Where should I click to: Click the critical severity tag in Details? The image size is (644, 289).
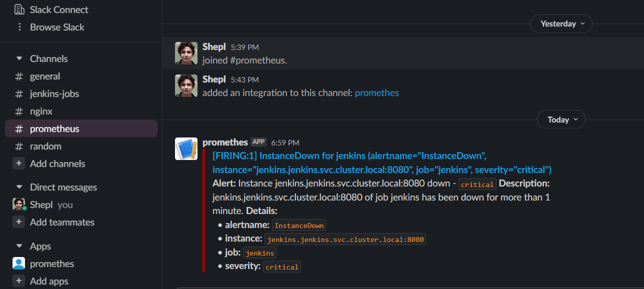[x=282, y=267]
